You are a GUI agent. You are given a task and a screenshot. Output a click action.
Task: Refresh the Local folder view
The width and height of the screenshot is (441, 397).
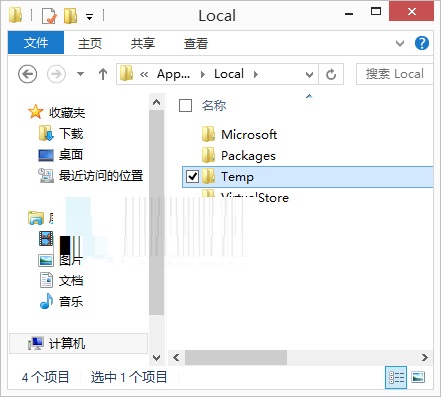coord(331,74)
